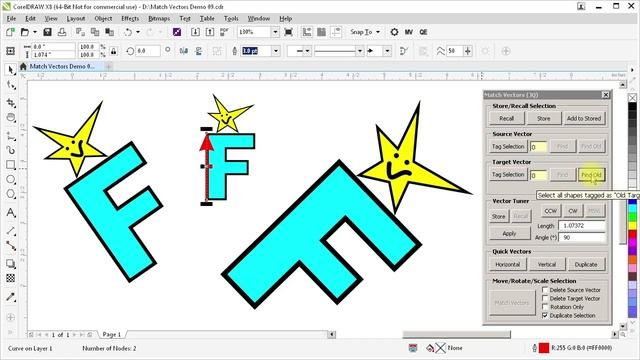This screenshot has height=360, width=640.
Task: Click the MV macro button
Action: (409, 32)
